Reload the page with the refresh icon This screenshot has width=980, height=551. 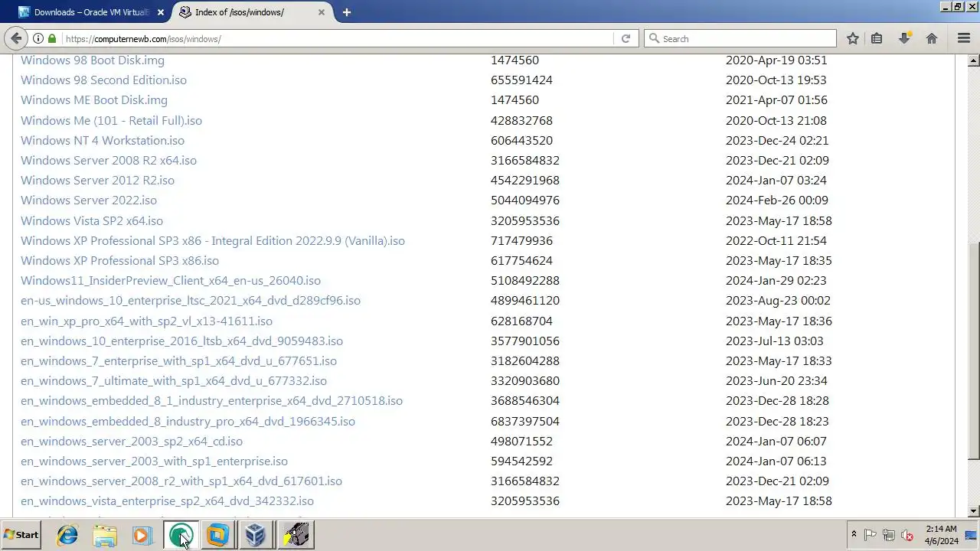click(626, 38)
